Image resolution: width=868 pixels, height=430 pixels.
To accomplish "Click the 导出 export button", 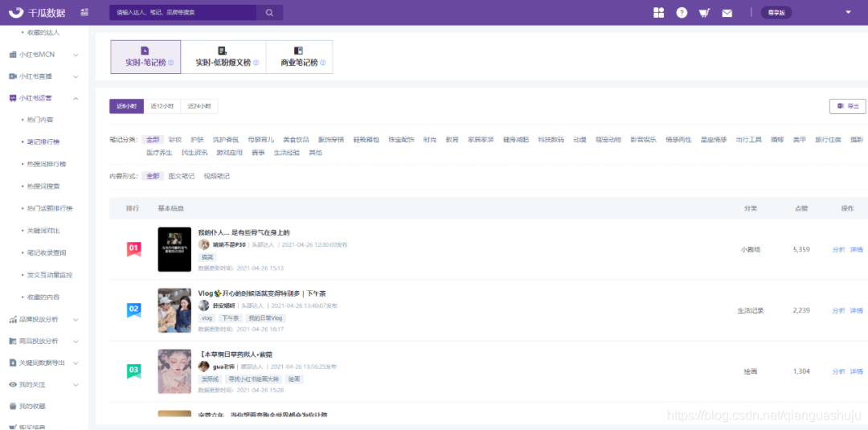I will [x=848, y=106].
